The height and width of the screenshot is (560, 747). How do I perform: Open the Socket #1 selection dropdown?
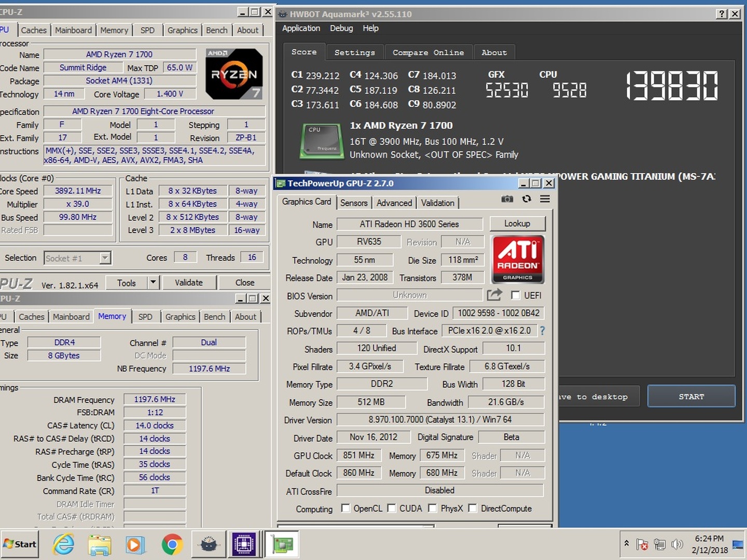pos(105,258)
